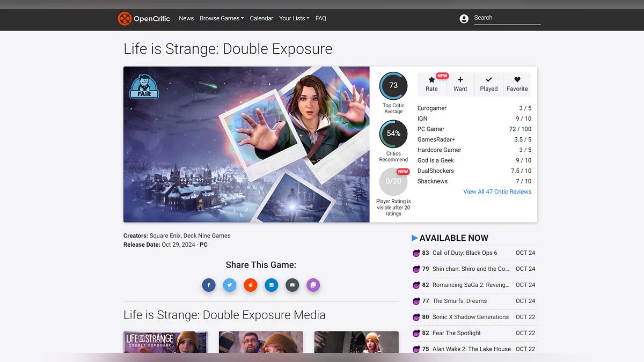Click the Double Exposure Media heading
This screenshot has width=644, height=362.
(224, 315)
